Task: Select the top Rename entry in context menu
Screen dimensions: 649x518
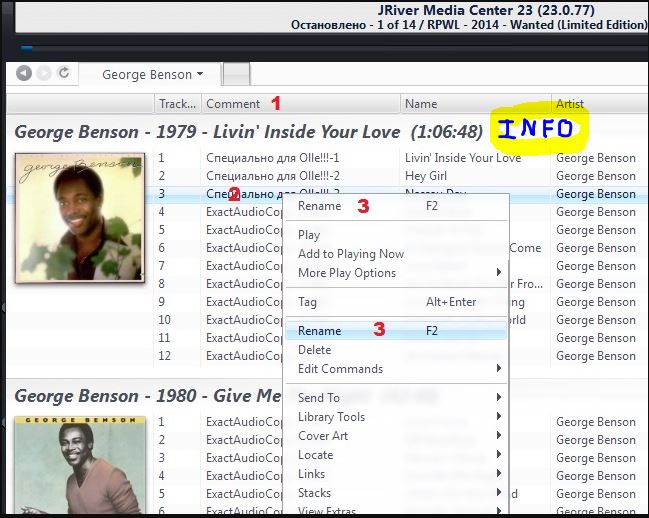Action: (x=396, y=206)
